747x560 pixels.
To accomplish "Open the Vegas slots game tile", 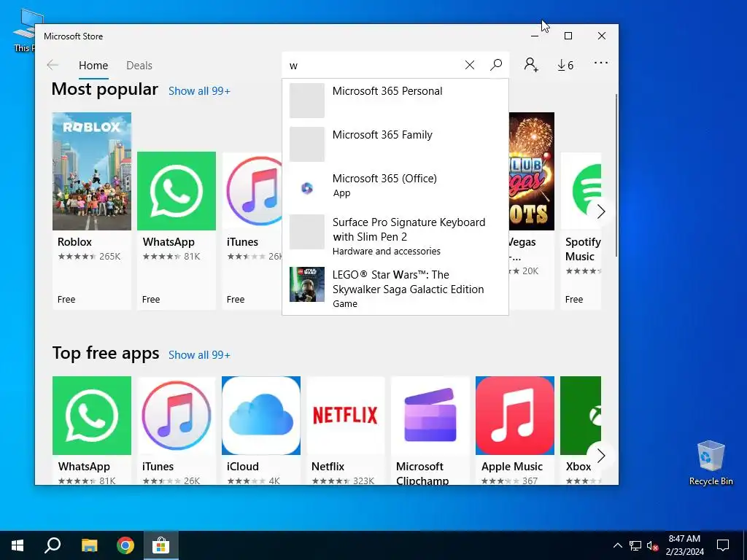I will pos(532,211).
